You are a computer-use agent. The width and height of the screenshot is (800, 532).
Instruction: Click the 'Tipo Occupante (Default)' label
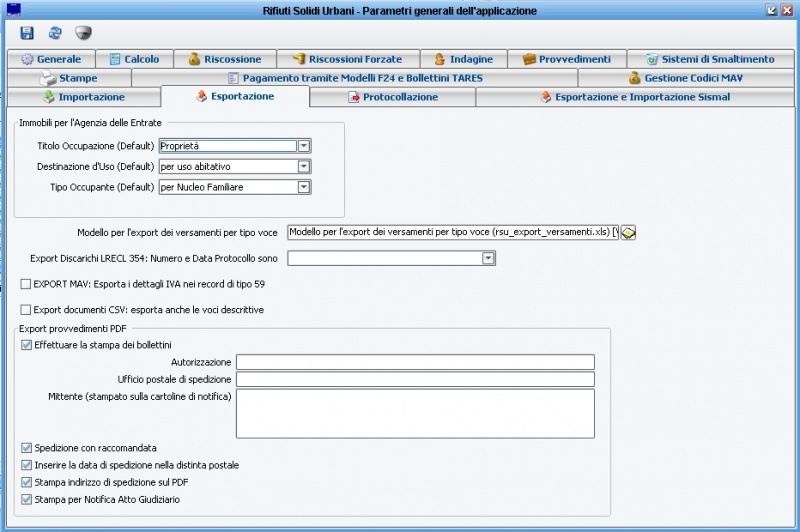click(102, 187)
